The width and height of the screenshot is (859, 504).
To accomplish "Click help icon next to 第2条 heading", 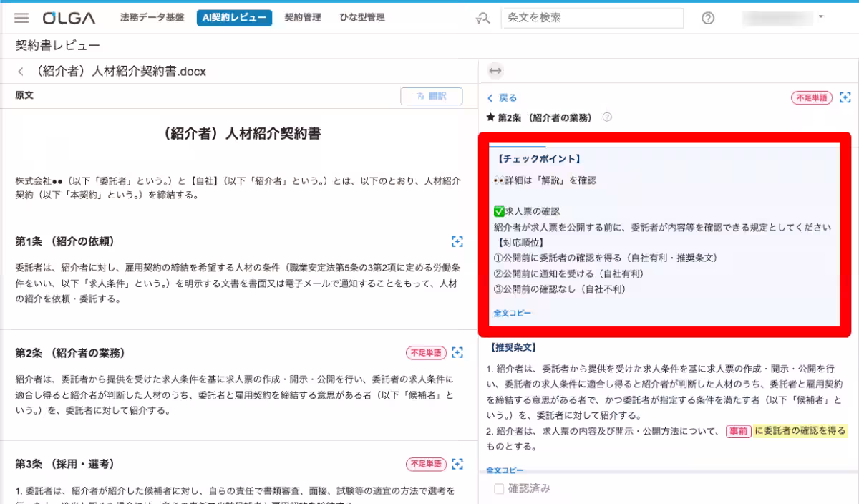I will point(607,117).
